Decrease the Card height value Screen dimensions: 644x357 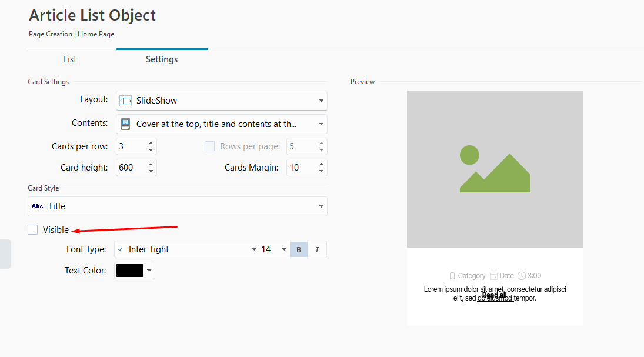(151, 171)
